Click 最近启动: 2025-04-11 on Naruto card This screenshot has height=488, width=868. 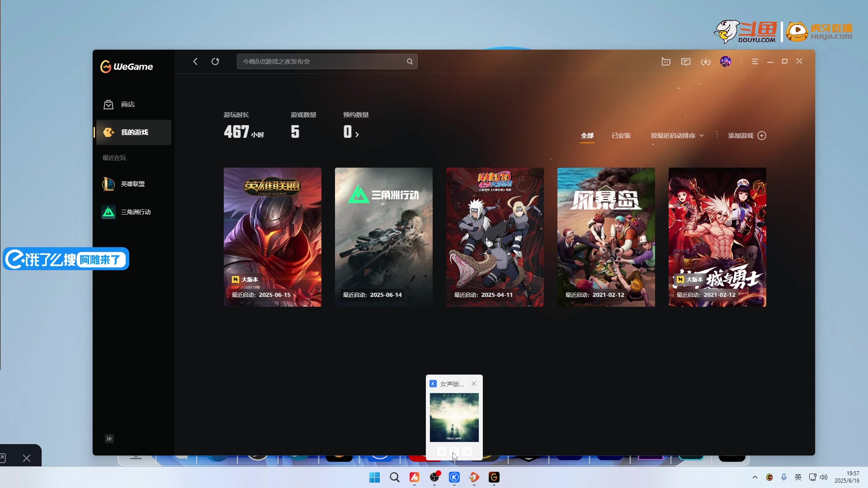tap(484, 295)
